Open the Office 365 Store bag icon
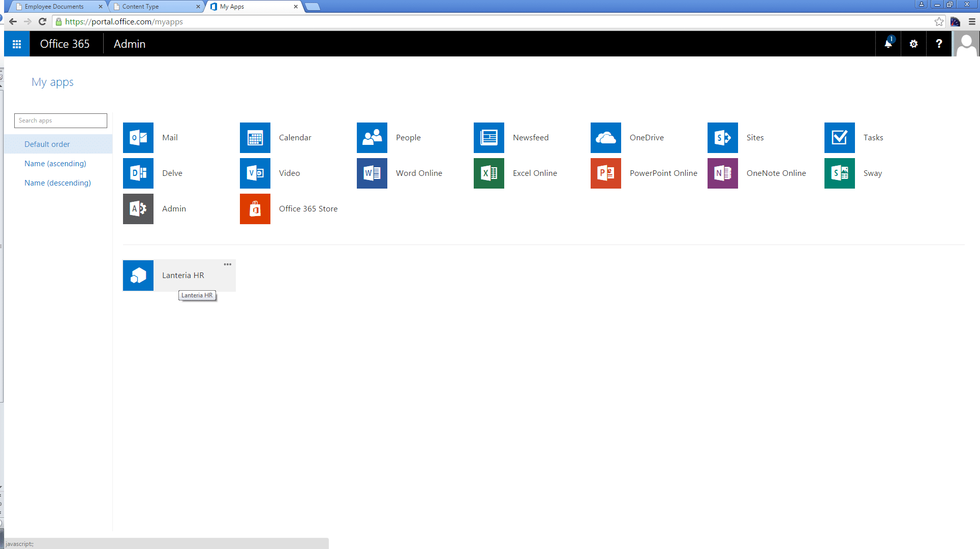This screenshot has width=980, height=549. [x=255, y=209]
